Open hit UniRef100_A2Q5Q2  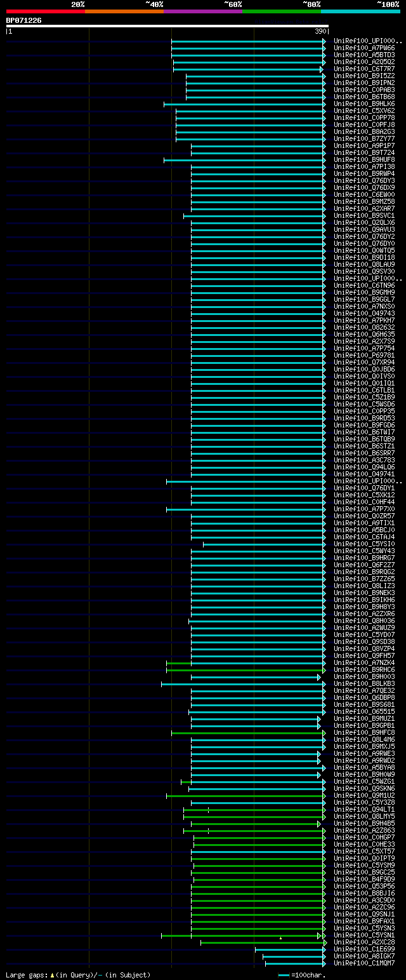coord(364,62)
